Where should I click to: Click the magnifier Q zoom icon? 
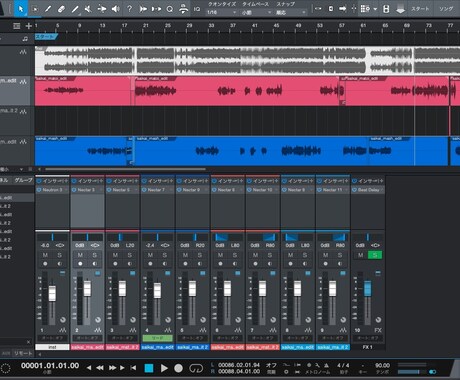170,9
